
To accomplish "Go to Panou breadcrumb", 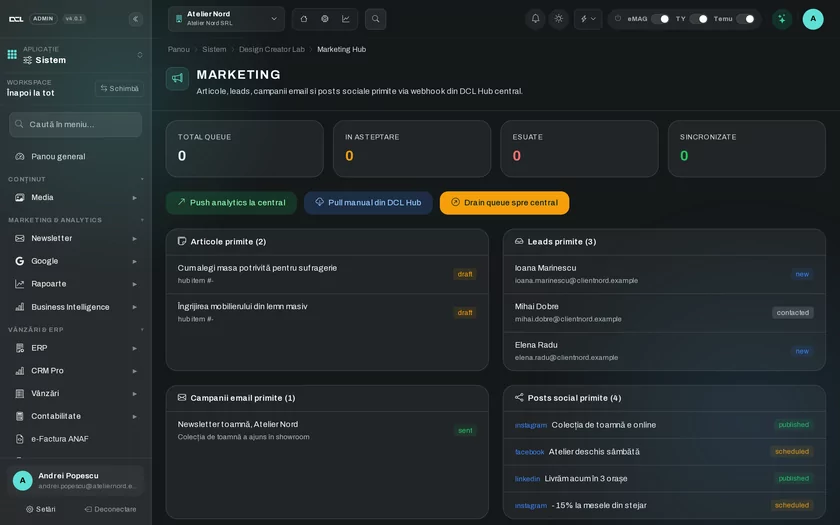I will (x=178, y=49).
